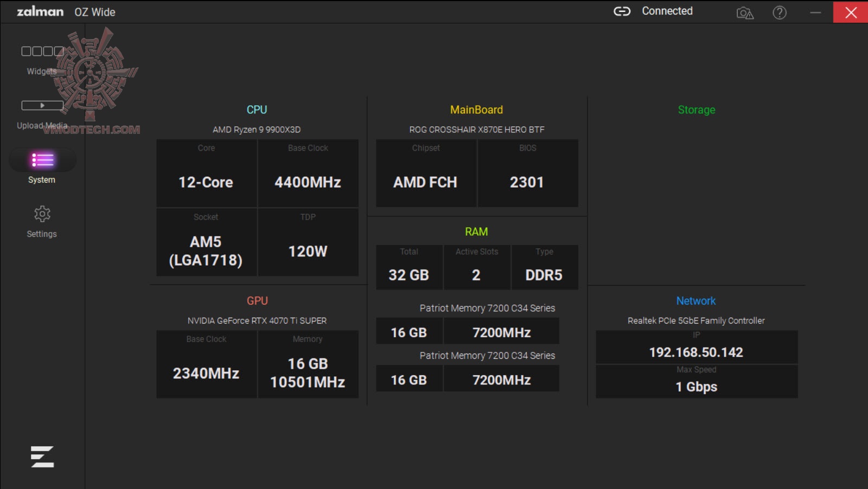Click the ROG CROSSHAIR X870E HERO BTF text
This screenshot has width=868, height=489.
[x=477, y=130]
